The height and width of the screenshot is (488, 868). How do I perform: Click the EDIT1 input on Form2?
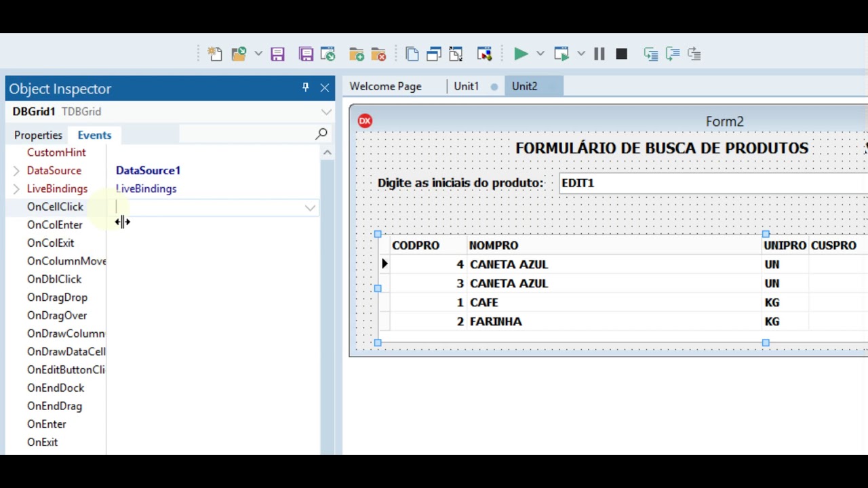pos(713,183)
